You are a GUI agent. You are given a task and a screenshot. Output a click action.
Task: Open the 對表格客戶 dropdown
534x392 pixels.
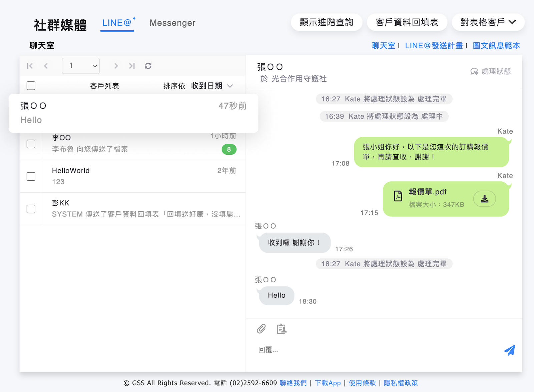tap(488, 22)
